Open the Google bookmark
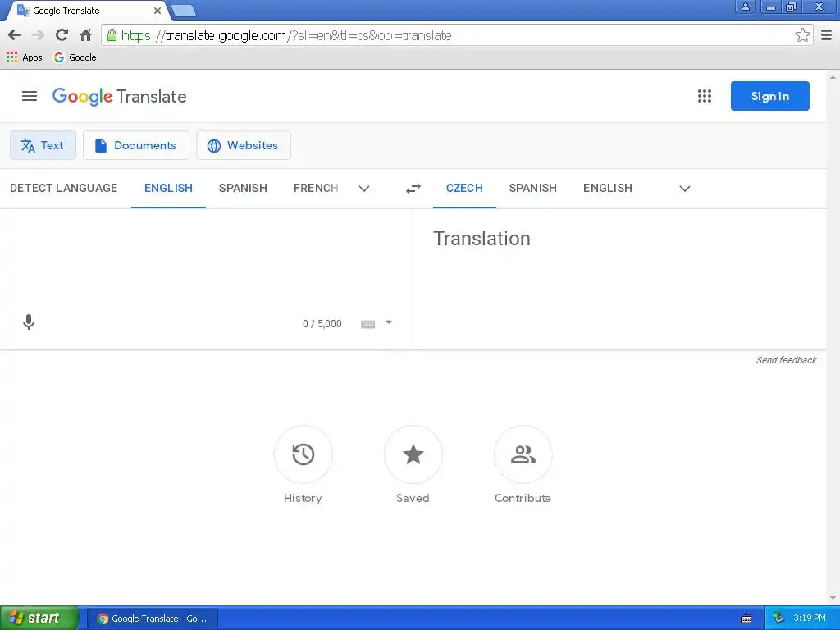The height and width of the screenshot is (630, 840). pos(75,57)
